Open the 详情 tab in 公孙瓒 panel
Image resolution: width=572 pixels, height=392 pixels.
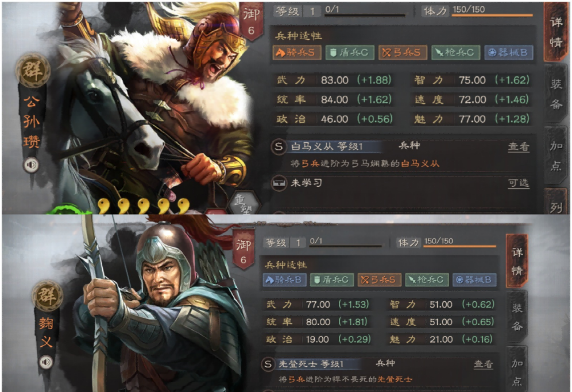tap(556, 32)
